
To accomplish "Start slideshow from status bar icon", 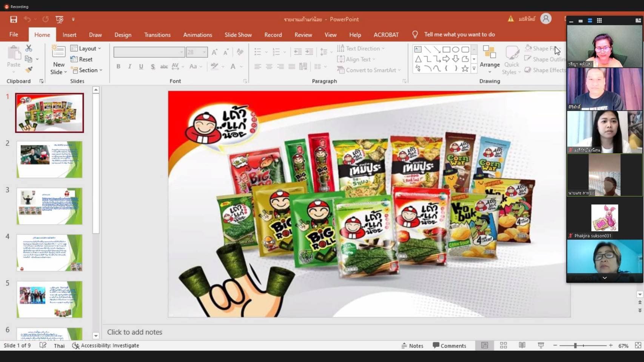I will tap(541, 345).
